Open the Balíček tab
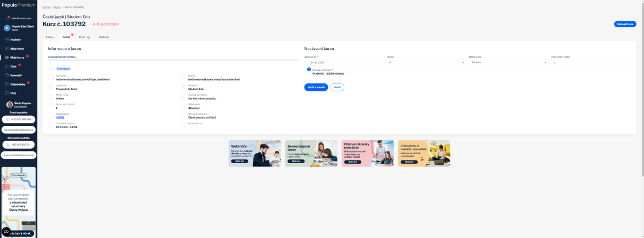The height and width of the screenshot is (238, 644). point(104,37)
